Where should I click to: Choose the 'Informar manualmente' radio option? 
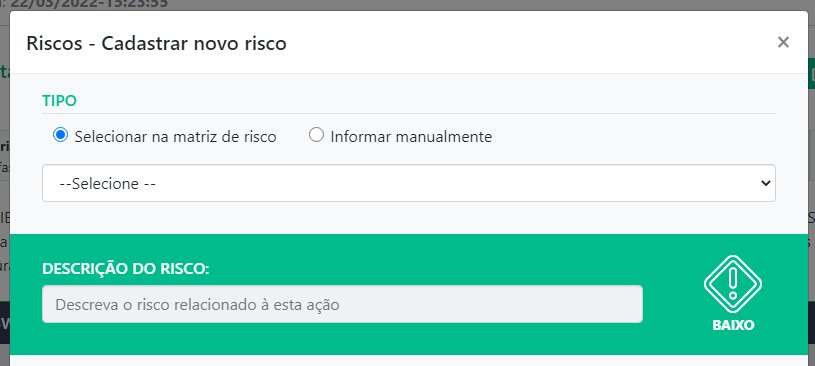[316, 136]
